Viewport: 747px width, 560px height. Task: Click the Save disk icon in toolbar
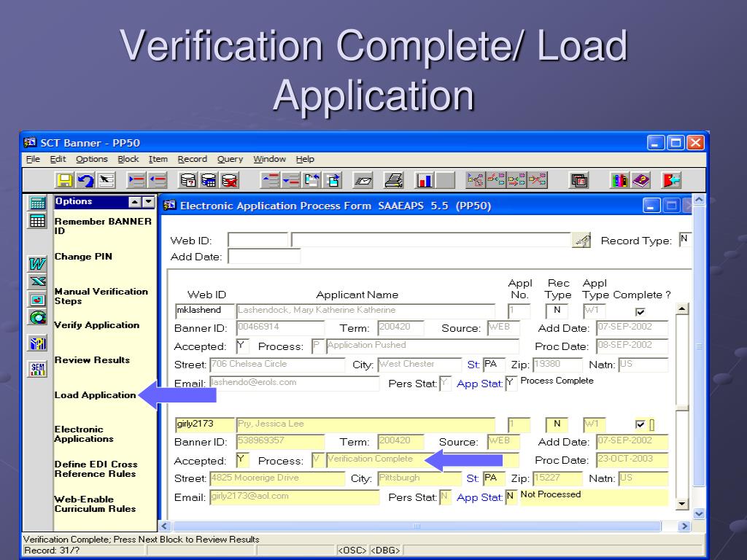point(64,181)
